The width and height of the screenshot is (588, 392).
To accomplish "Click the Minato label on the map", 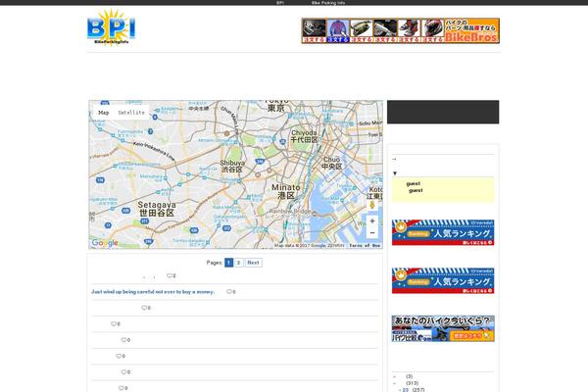I will tap(286, 191).
